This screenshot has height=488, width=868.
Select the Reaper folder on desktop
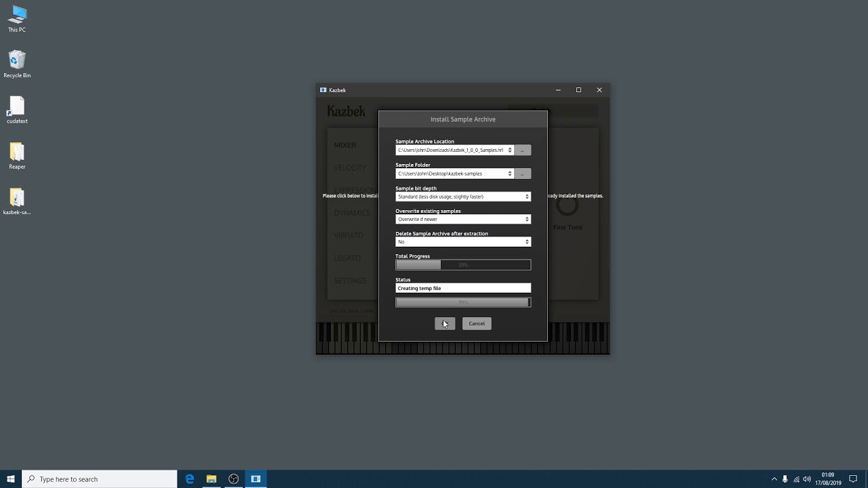pyautogui.click(x=17, y=155)
